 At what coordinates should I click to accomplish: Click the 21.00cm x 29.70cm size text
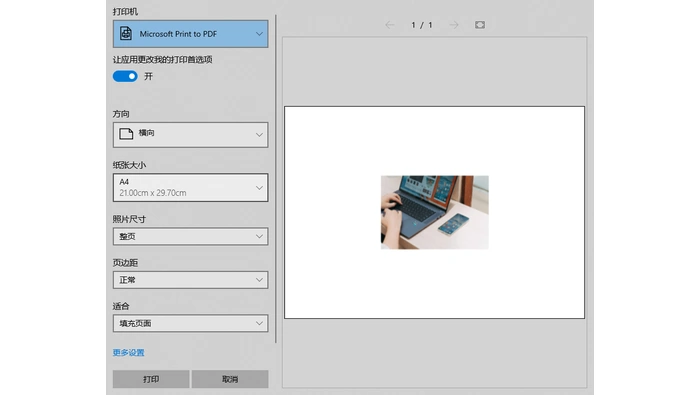(153, 193)
